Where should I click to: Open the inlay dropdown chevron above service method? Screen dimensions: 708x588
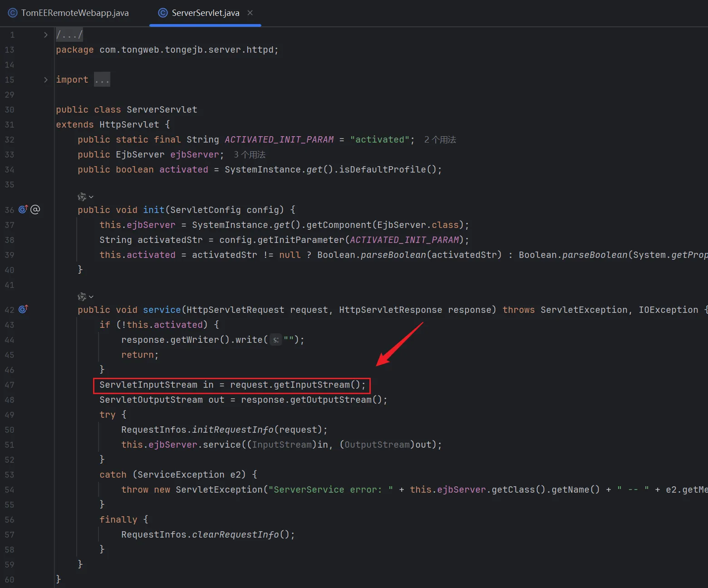(x=91, y=296)
